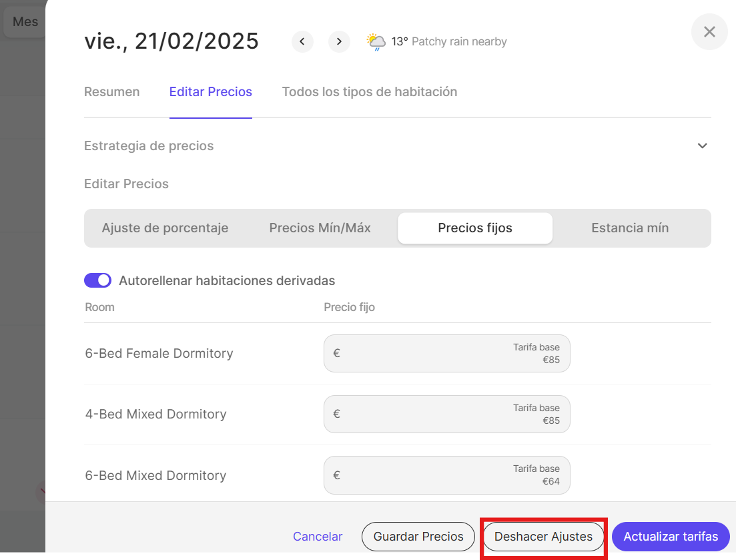The width and height of the screenshot is (736, 560).
Task: Expand Estrategia de precios section
Action: 702,146
